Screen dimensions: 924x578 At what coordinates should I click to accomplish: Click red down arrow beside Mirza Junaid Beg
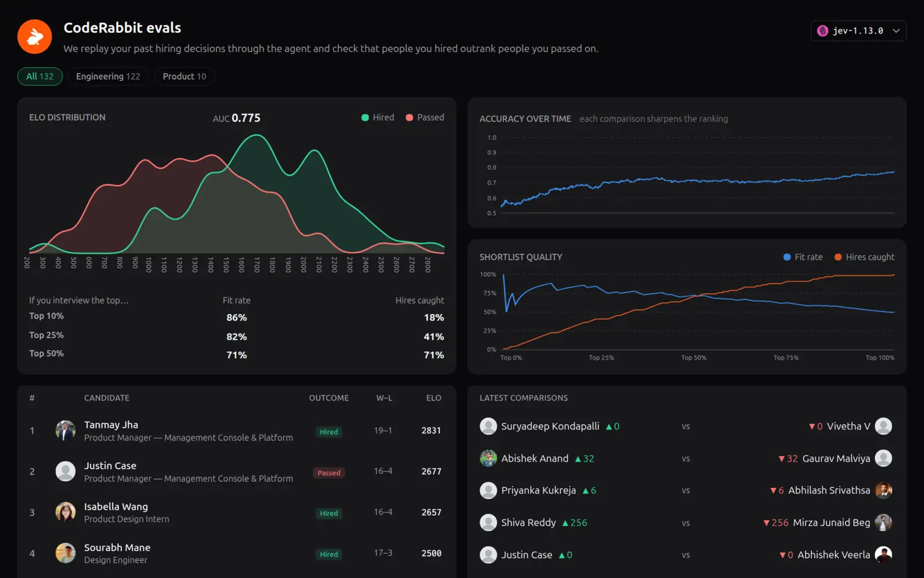tap(766, 523)
